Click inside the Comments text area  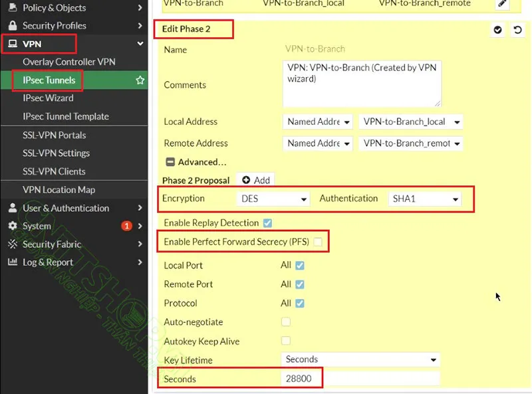tap(361, 83)
